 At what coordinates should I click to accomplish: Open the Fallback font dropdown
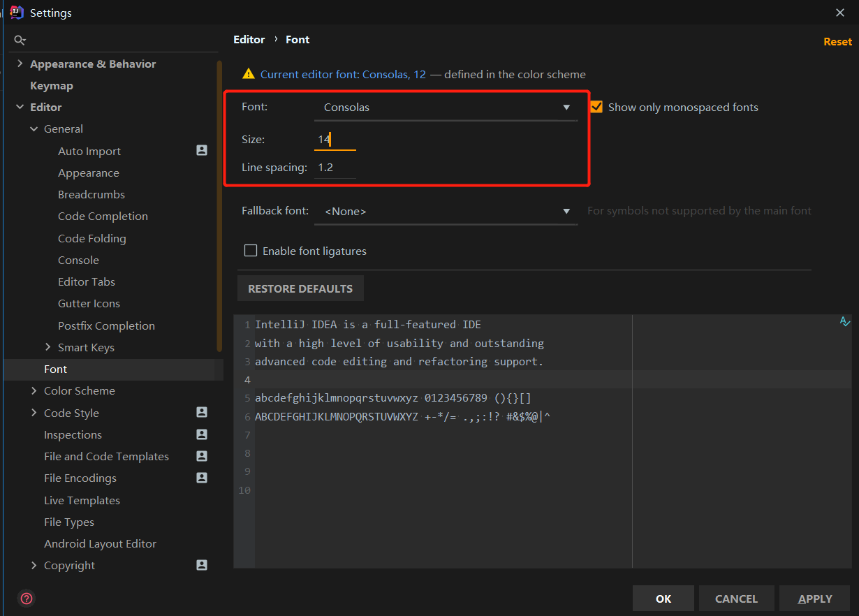(x=446, y=211)
